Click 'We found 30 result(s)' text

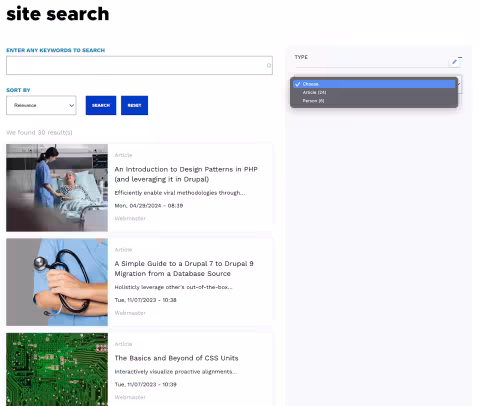(39, 132)
